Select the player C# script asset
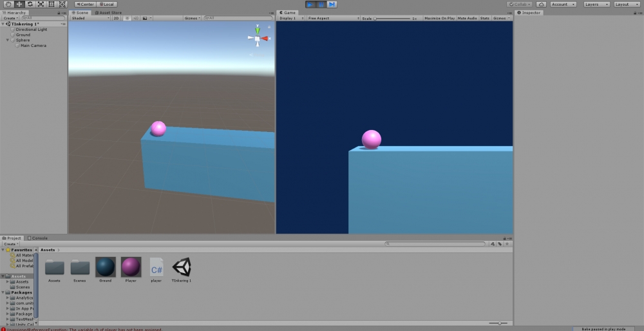The height and width of the screenshot is (331, 644). (x=156, y=270)
